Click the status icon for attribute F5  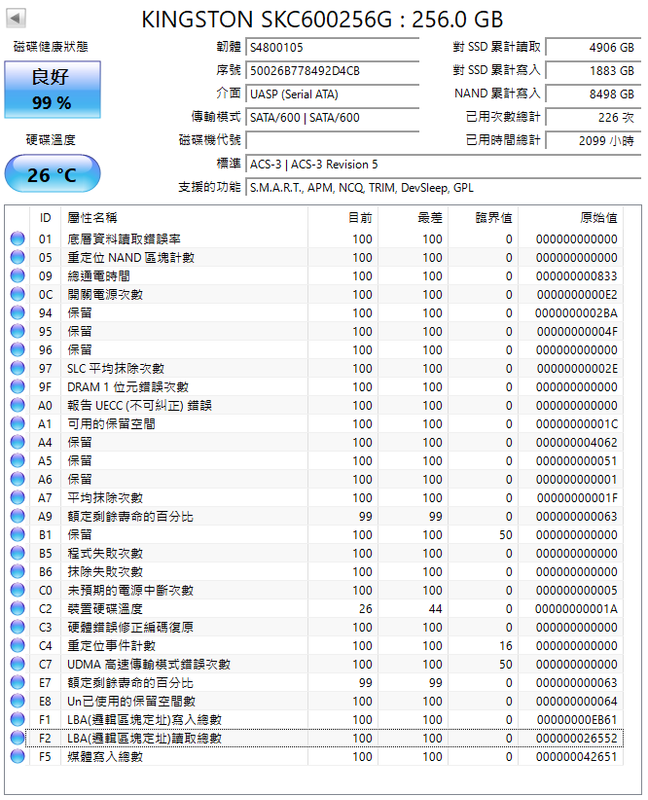17,756
